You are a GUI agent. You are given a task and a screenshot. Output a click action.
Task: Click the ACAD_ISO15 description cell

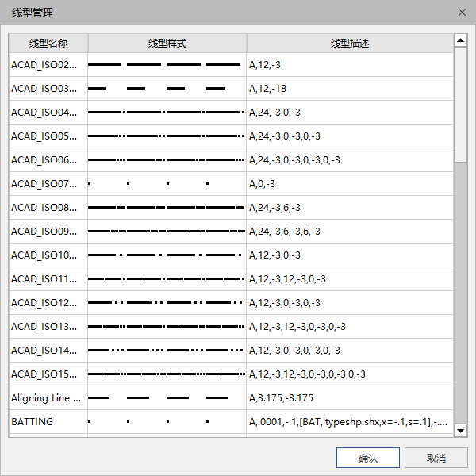(350, 374)
